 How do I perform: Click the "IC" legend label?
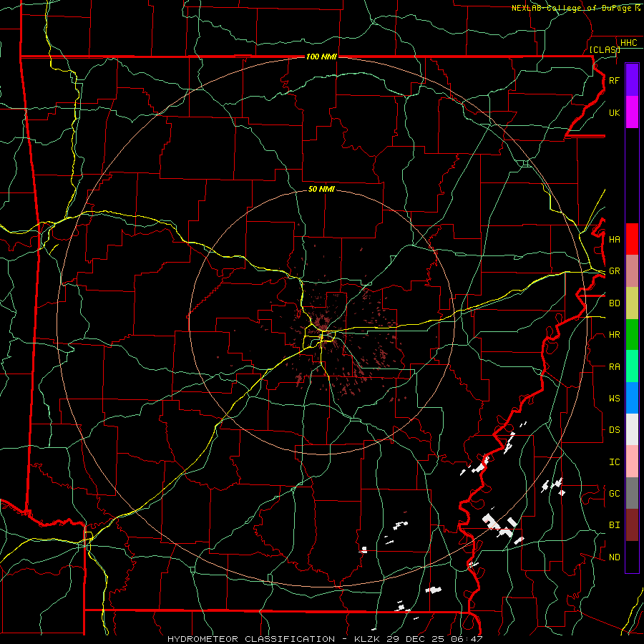(614, 462)
